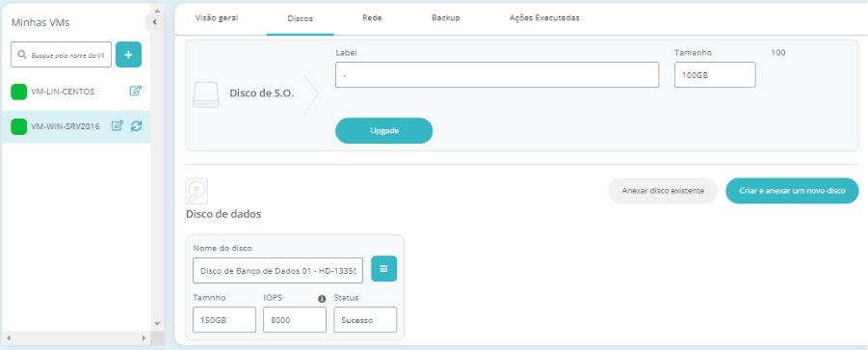This screenshot has height=350, width=868.
Task: Click the horizontal scrollbar right arrow
Action: pos(144,337)
